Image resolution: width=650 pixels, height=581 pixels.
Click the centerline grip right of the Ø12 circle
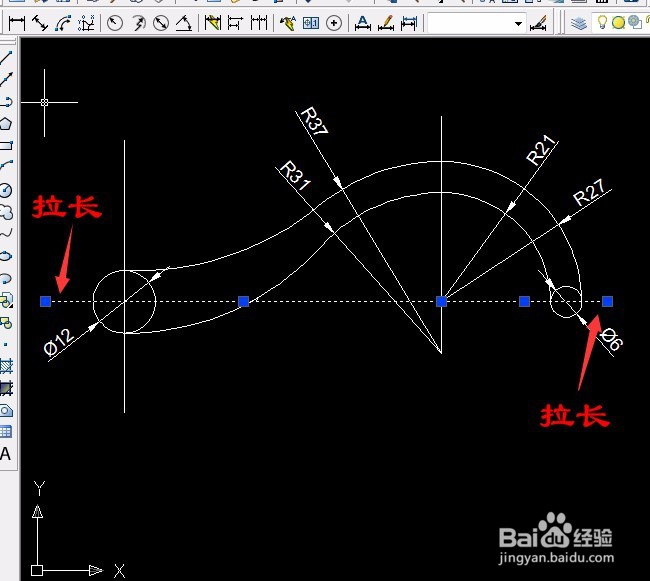click(x=243, y=301)
